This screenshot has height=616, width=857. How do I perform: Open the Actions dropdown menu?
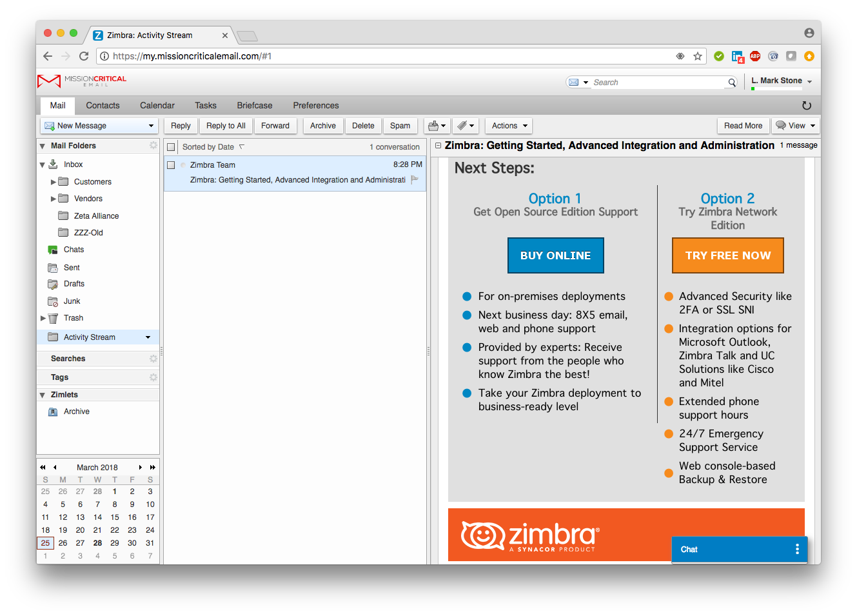pyautogui.click(x=509, y=126)
